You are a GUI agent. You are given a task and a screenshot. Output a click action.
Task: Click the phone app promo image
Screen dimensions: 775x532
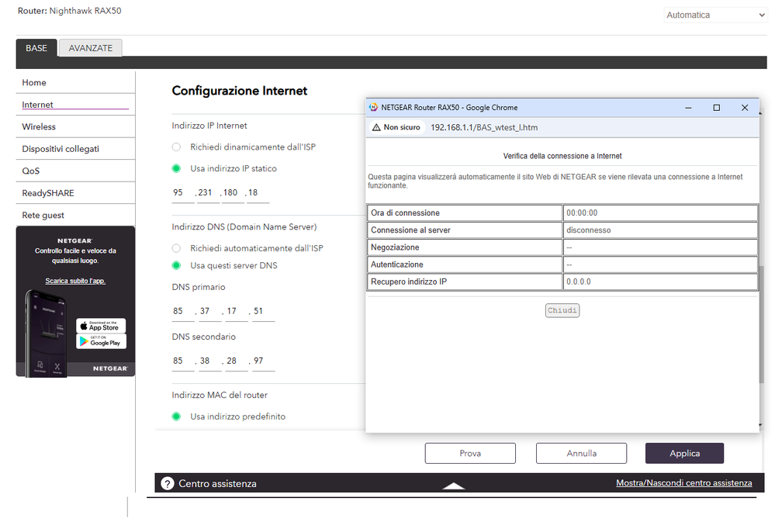click(x=46, y=334)
